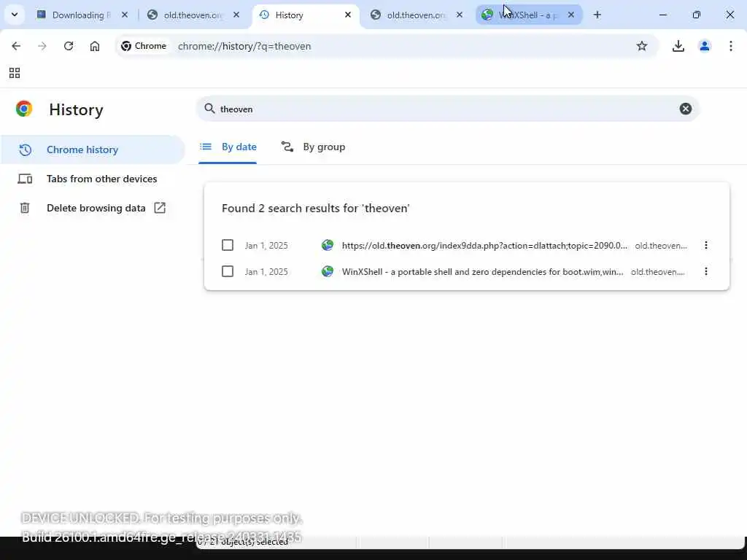This screenshot has height=560, width=747.
Task: Switch to the Downloading tab
Action: 81,15
